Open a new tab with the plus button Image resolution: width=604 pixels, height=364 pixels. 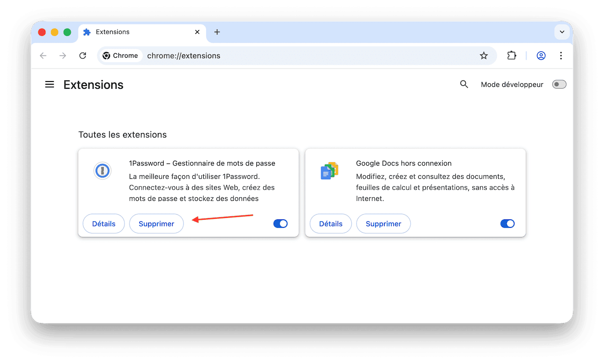click(217, 32)
